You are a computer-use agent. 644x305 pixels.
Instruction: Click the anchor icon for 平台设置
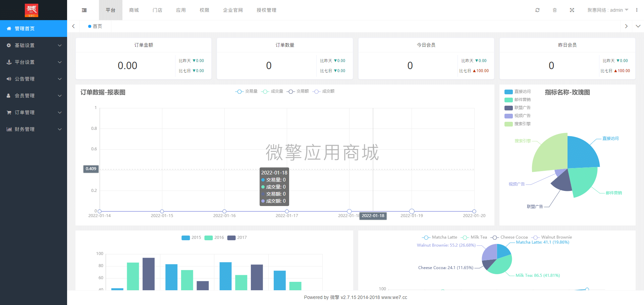click(x=9, y=62)
